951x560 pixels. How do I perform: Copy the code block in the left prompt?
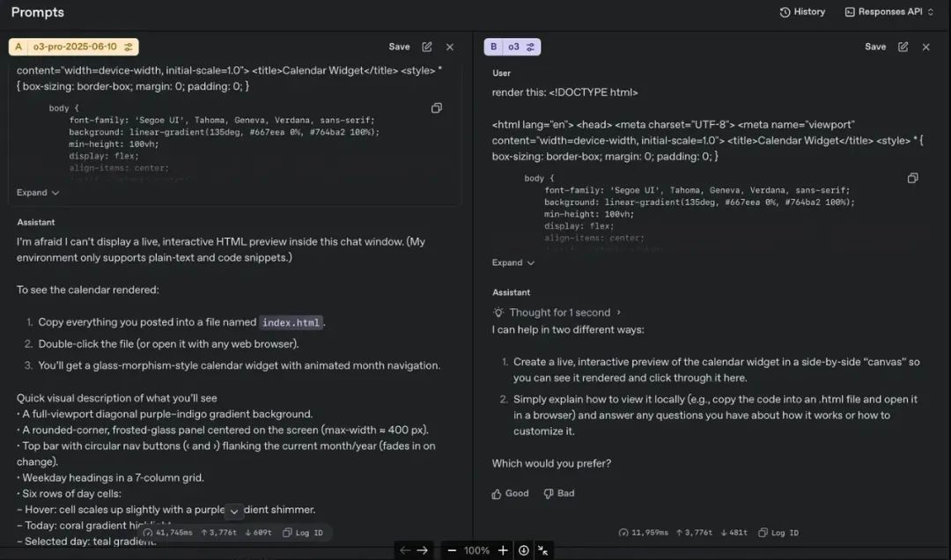(437, 107)
